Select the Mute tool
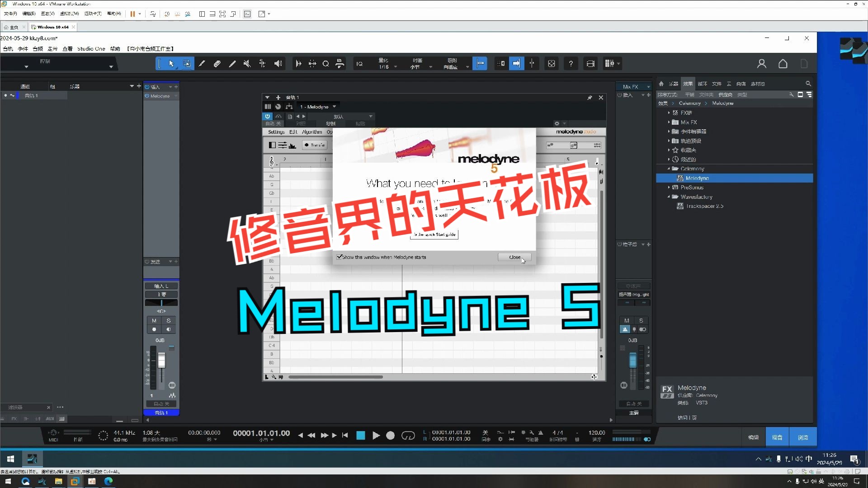Image resolution: width=868 pixels, height=488 pixels. coord(247,64)
